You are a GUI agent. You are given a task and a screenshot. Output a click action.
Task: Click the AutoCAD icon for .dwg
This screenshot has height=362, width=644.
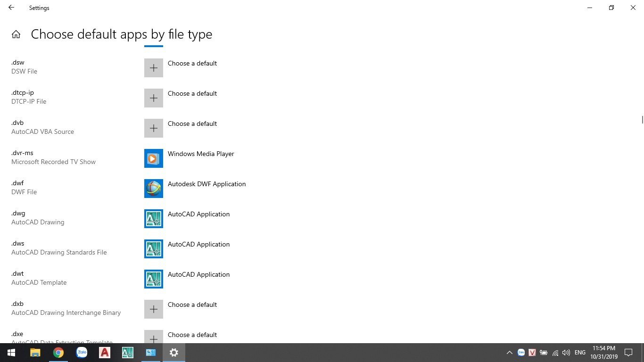[154, 219]
